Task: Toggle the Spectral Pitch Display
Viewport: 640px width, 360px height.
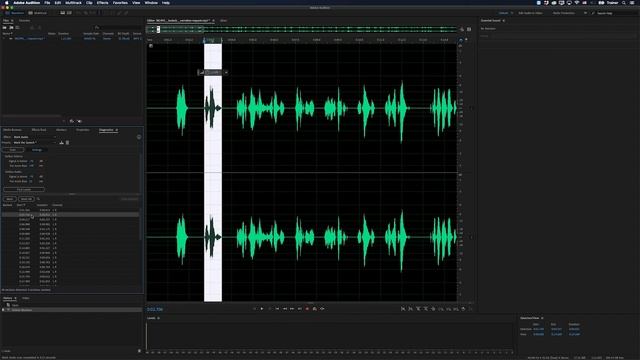Action: [69, 13]
